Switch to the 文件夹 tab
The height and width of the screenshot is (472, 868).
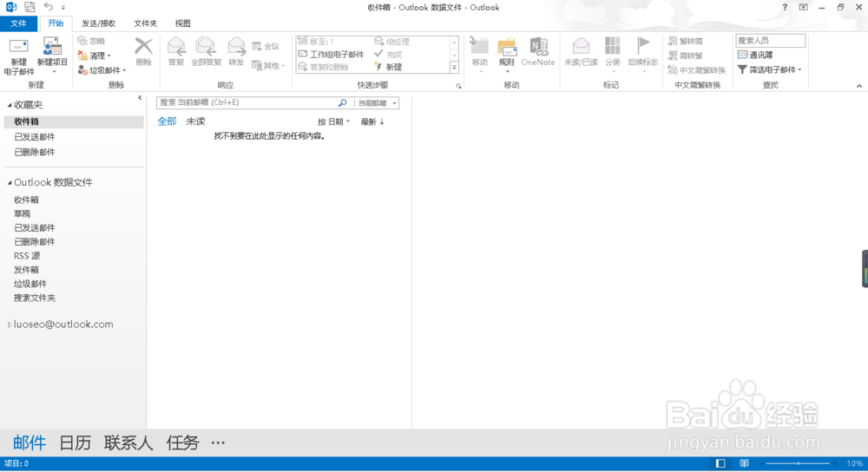coord(145,23)
